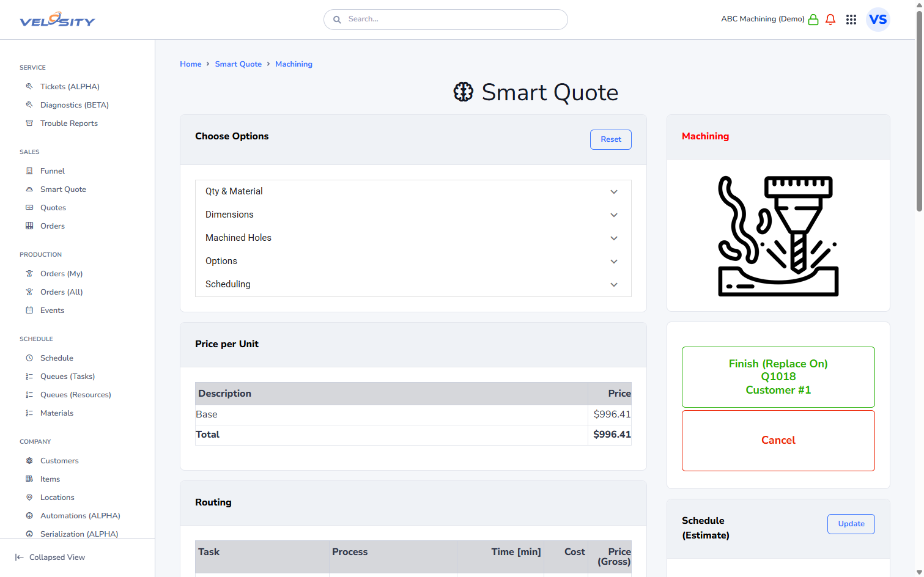Expand the Dimensions section chevron
This screenshot has height=577, width=924.
point(614,215)
